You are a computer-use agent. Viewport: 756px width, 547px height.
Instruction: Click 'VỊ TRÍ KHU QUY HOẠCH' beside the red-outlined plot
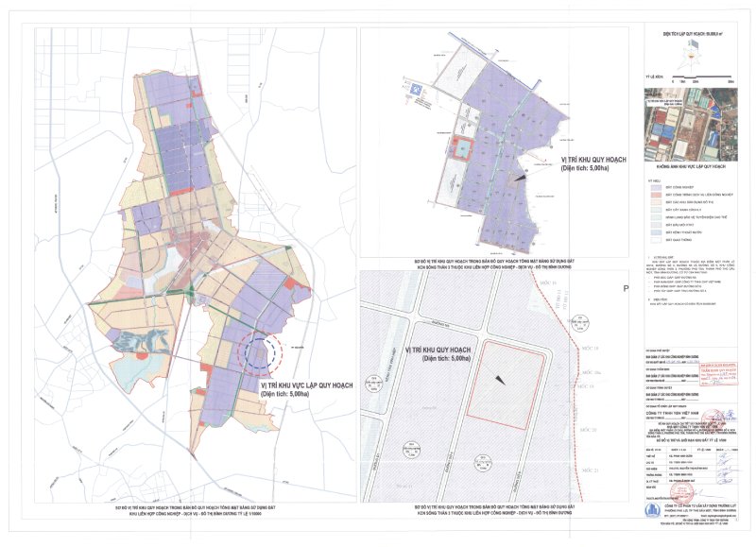click(438, 350)
